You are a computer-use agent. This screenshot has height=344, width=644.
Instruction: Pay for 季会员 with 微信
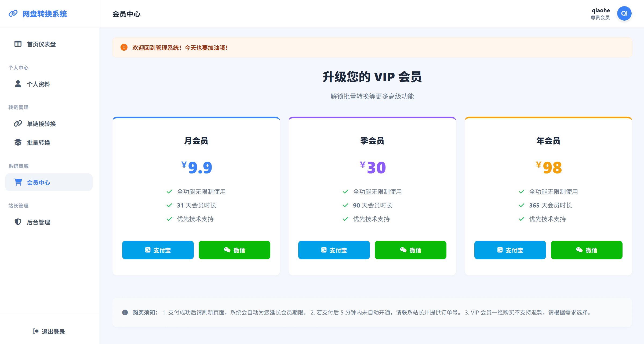410,250
